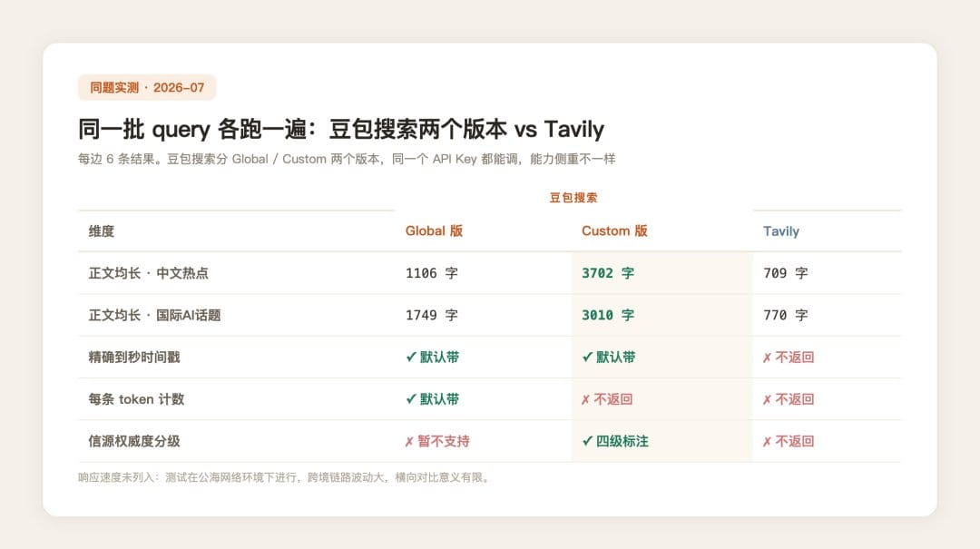Click the 四级标注 cell
Image resolution: width=980 pixels, height=549 pixels.
pos(615,441)
